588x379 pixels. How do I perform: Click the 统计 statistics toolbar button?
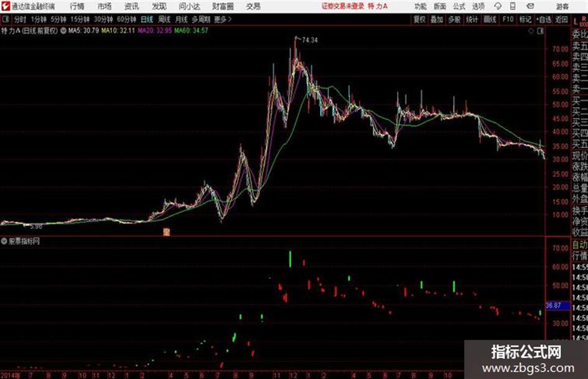pos(472,19)
